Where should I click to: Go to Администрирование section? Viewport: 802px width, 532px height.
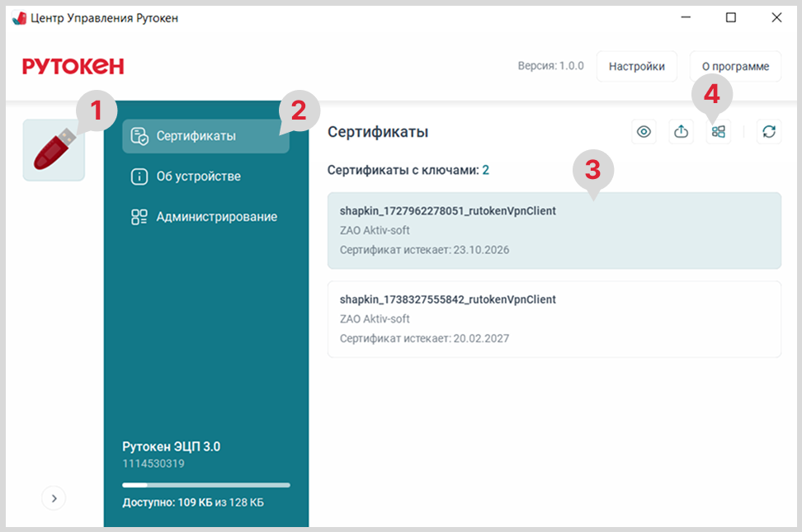tap(216, 217)
